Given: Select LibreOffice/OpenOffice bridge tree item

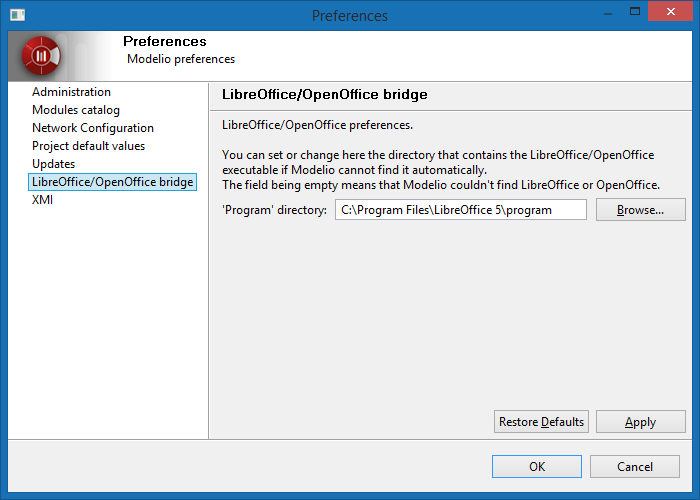Looking at the screenshot, I should (113, 182).
